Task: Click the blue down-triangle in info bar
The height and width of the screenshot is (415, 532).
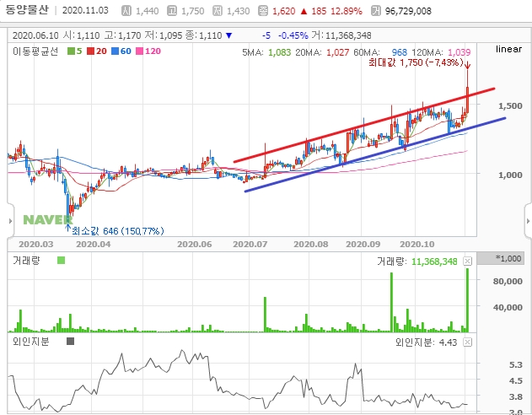Action: 229,35
